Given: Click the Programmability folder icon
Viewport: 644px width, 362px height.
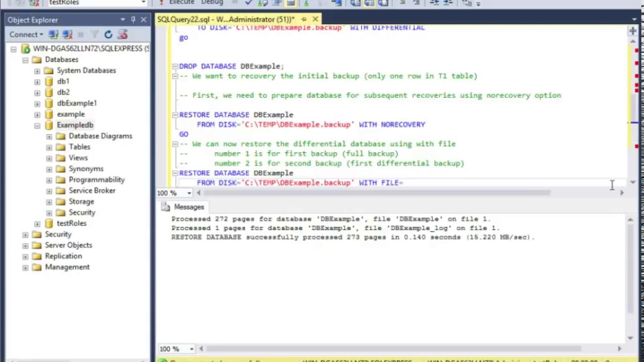Looking at the screenshot, I should tap(61, 179).
